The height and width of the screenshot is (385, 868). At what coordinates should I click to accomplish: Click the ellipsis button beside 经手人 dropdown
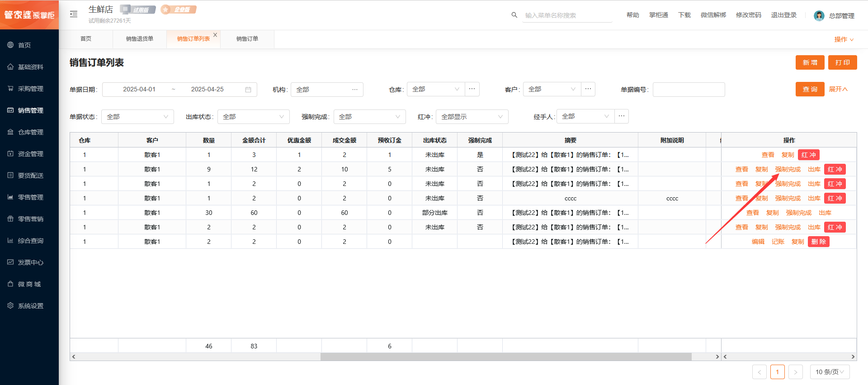coord(622,116)
